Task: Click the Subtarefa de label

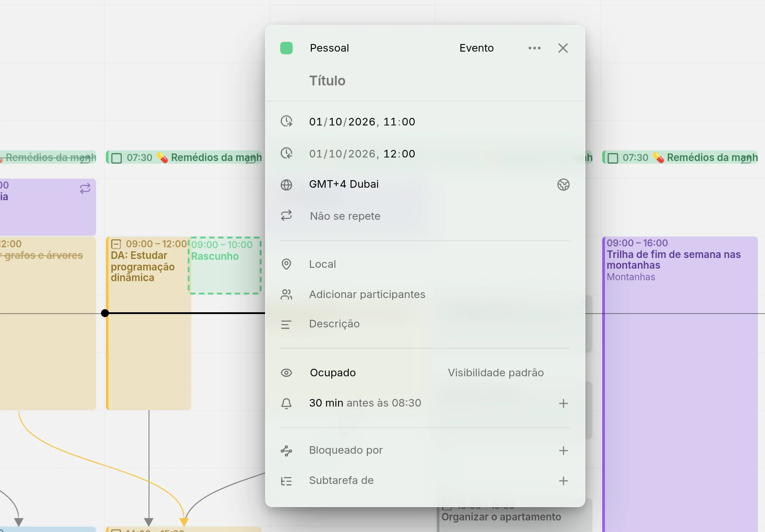Action: tap(341, 480)
